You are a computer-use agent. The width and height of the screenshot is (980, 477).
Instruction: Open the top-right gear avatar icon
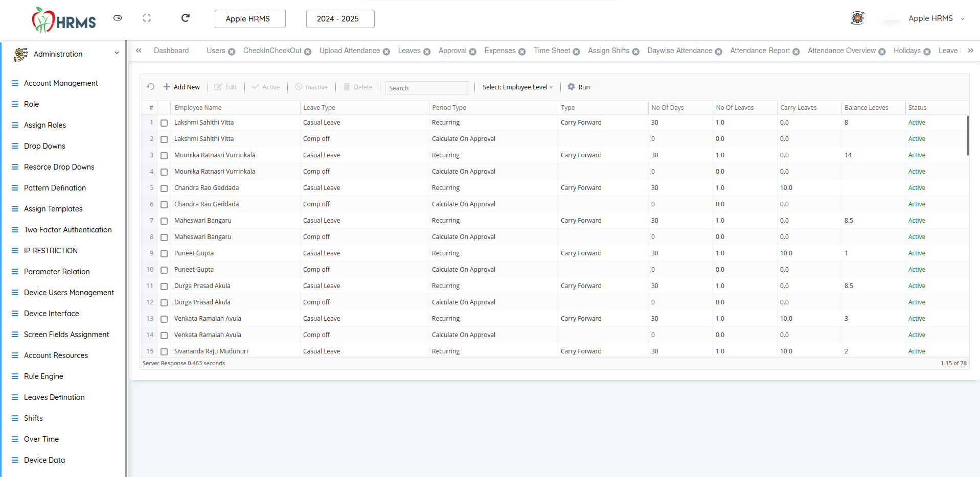pos(857,18)
